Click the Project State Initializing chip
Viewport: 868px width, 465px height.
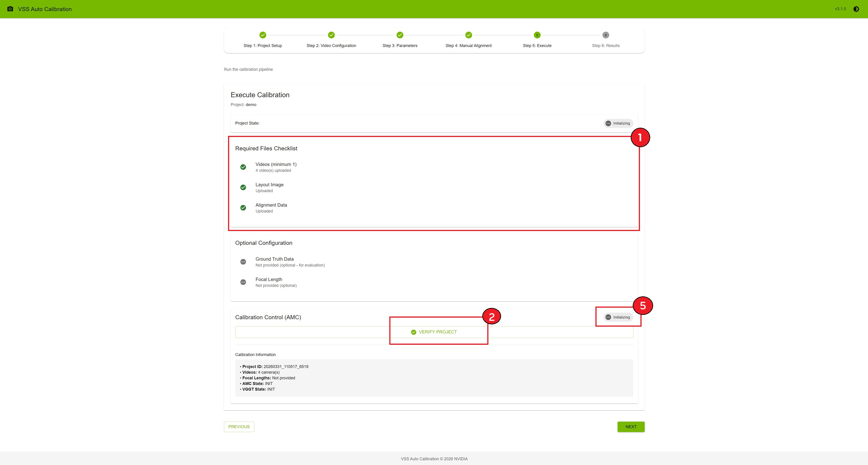tap(618, 123)
